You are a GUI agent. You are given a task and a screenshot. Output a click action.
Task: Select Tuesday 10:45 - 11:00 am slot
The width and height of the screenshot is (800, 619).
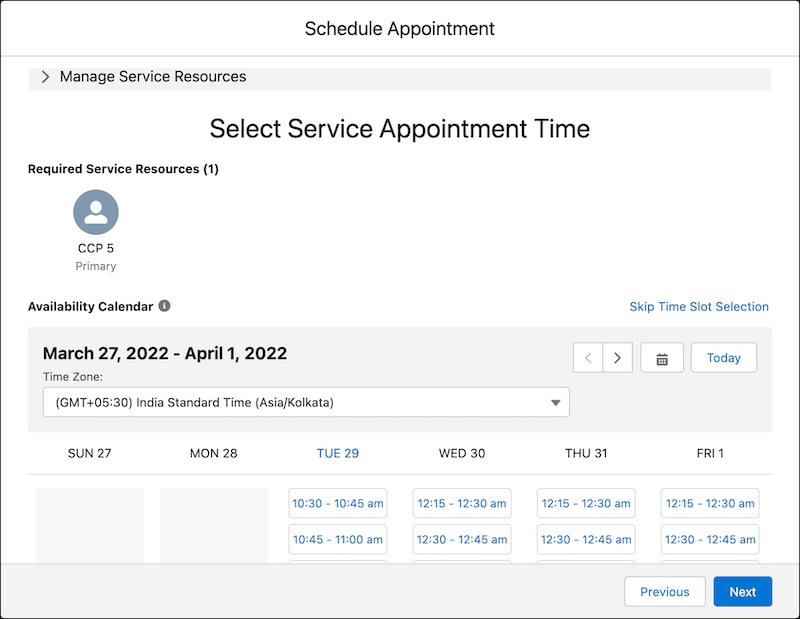(338, 539)
